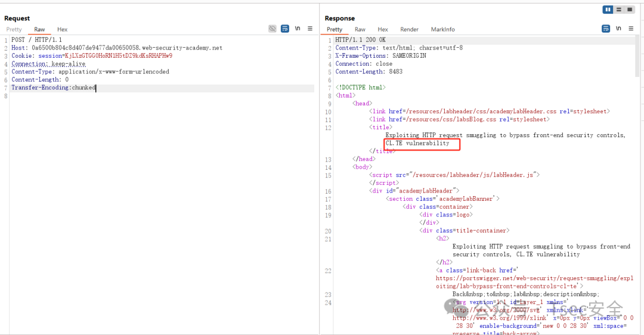Click section class='academyLabBanner' line

pyautogui.click(x=442, y=198)
